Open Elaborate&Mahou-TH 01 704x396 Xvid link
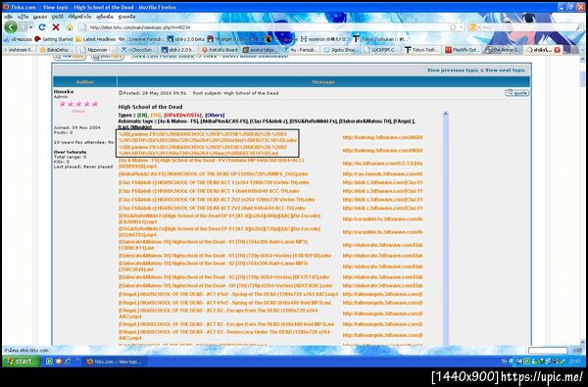The width and height of the screenshot is (588, 387). [x=213, y=245]
